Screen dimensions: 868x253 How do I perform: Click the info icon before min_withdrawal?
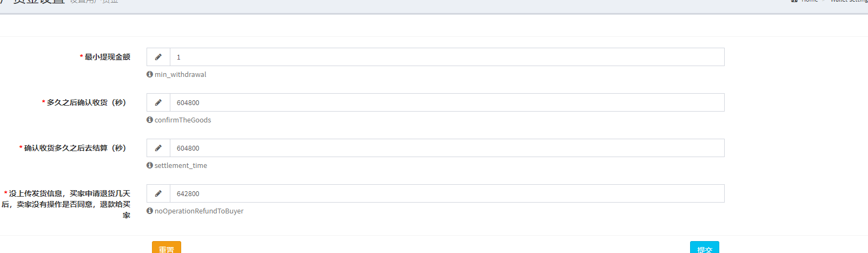150,74
